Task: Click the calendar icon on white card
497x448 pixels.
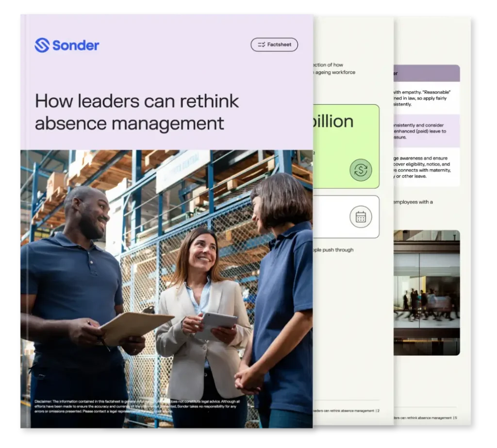Action: tap(361, 217)
